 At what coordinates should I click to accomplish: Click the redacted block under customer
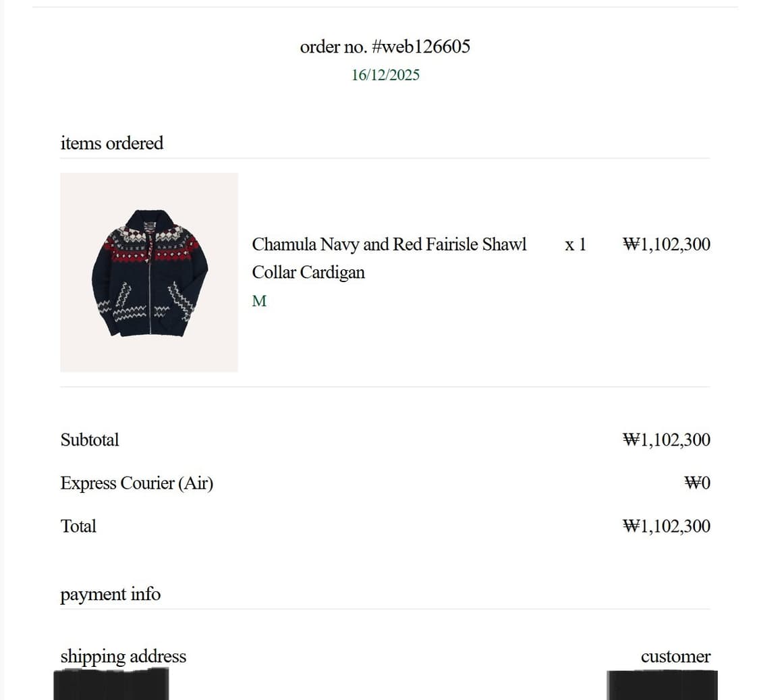662,686
